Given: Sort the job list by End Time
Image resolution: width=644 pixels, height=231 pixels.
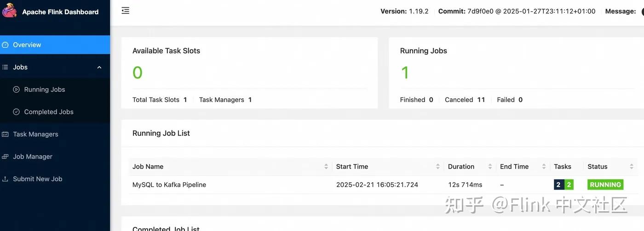Looking at the screenshot, I should point(544,167).
